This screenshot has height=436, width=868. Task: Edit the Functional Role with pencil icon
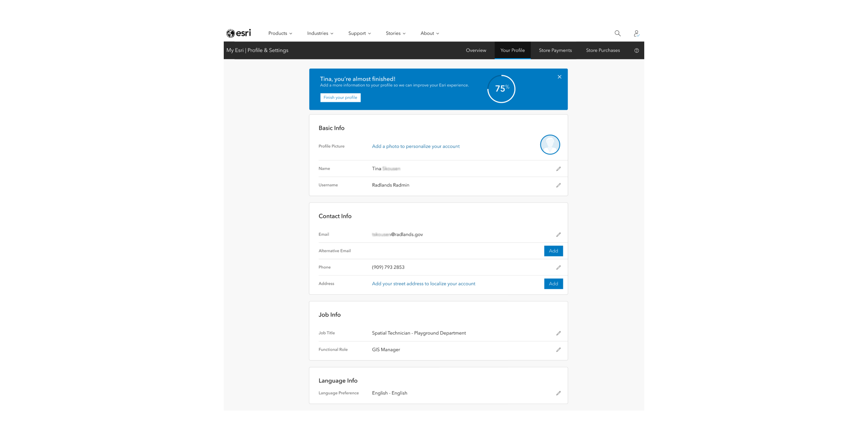(x=559, y=350)
